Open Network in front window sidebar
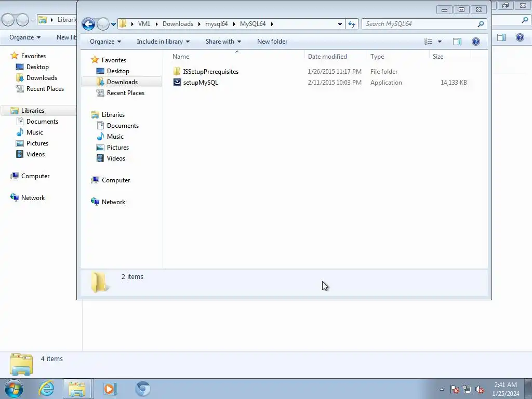532x399 pixels. (113, 202)
